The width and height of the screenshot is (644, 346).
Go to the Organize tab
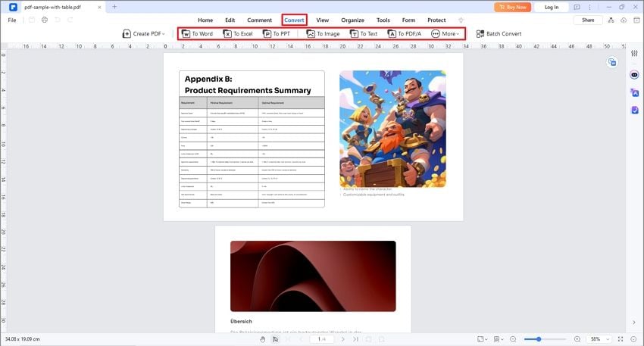352,20
